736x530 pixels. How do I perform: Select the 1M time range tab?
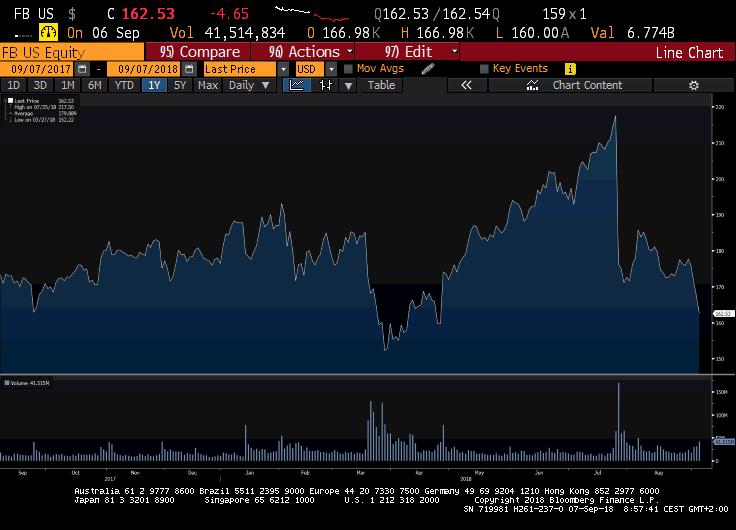68,85
